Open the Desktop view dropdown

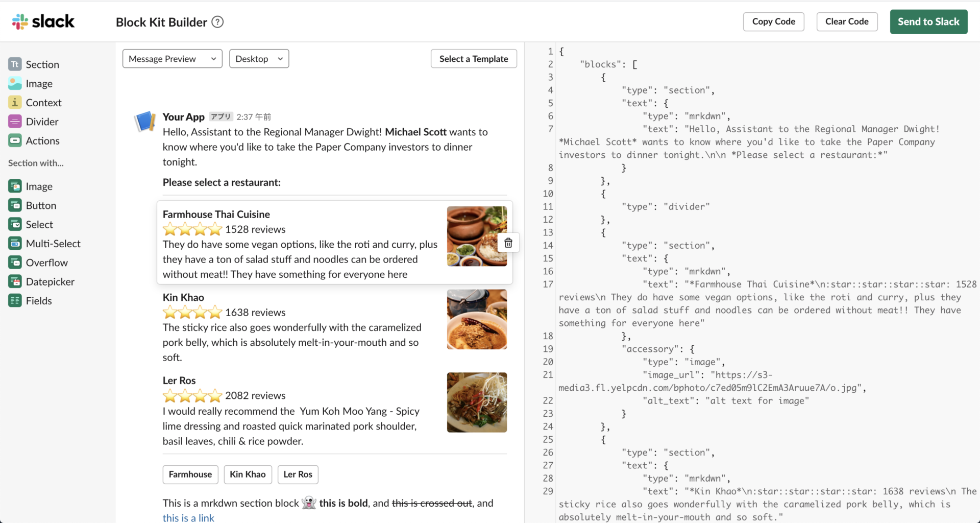point(259,59)
